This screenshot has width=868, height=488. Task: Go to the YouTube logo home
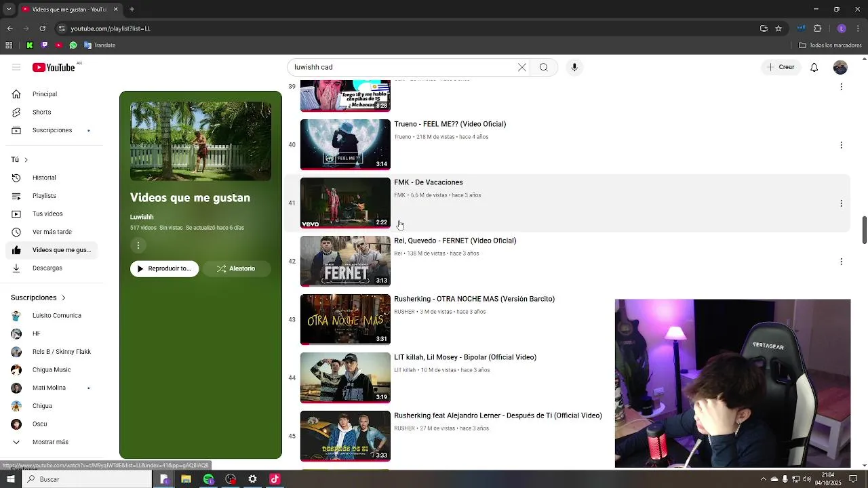coord(54,67)
